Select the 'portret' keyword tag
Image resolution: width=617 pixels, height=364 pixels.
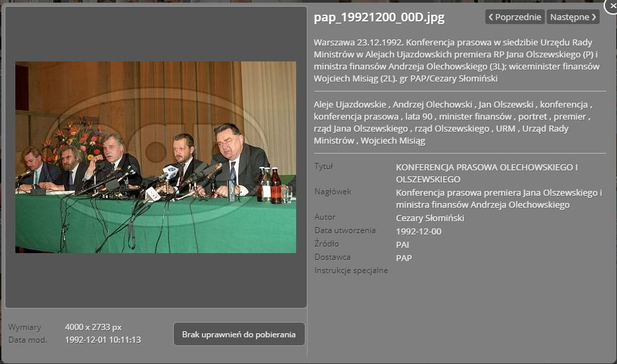pos(532,117)
